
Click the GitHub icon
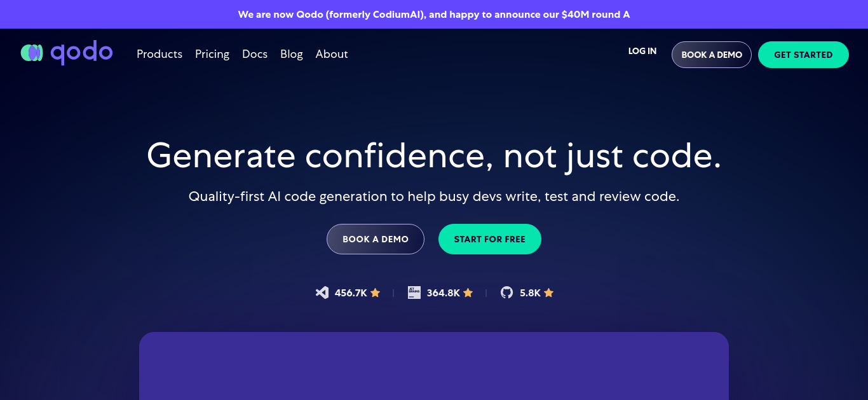point(506,293)
